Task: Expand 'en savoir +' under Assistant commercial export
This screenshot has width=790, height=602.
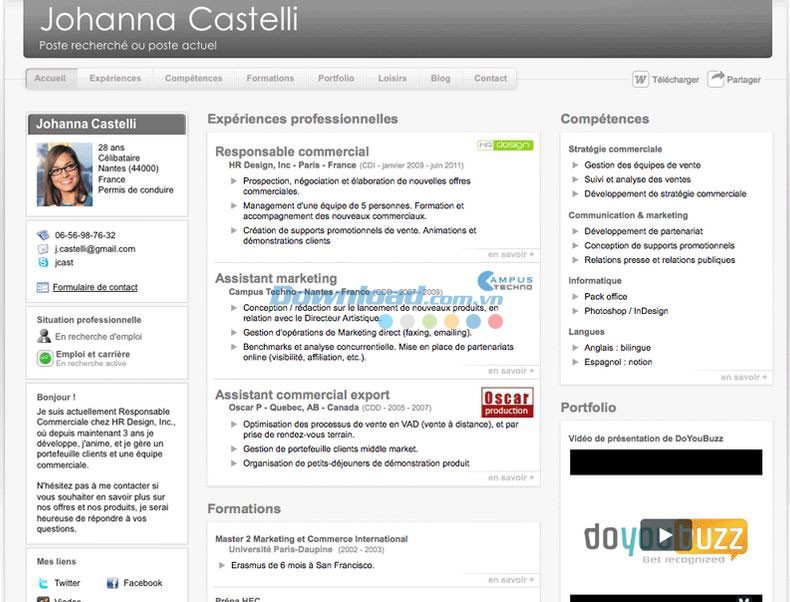Action: click(512, 478)
